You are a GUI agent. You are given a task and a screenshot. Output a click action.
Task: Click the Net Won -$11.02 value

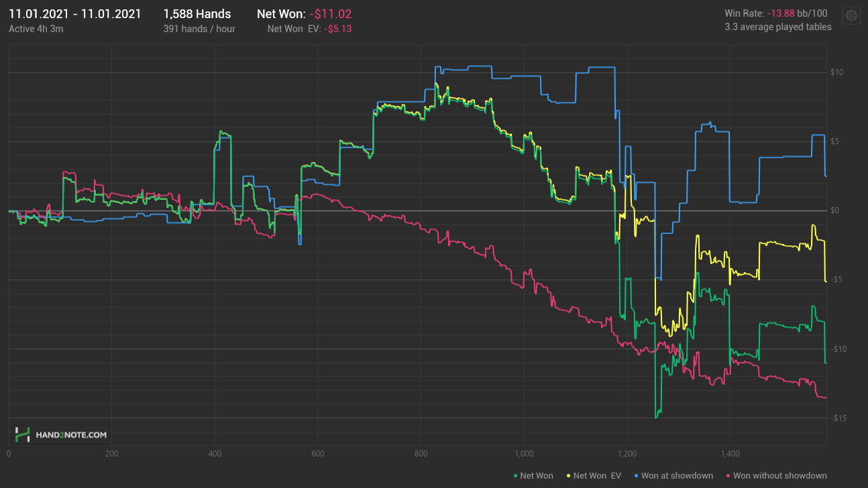330,14
